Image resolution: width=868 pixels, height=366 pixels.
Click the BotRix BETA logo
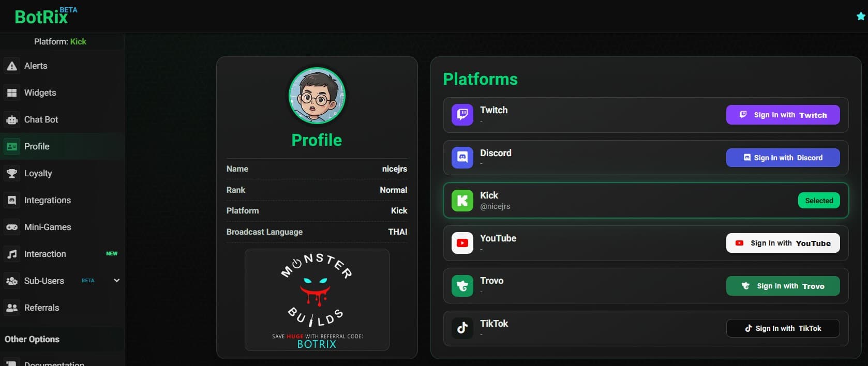tap(46, 17)
